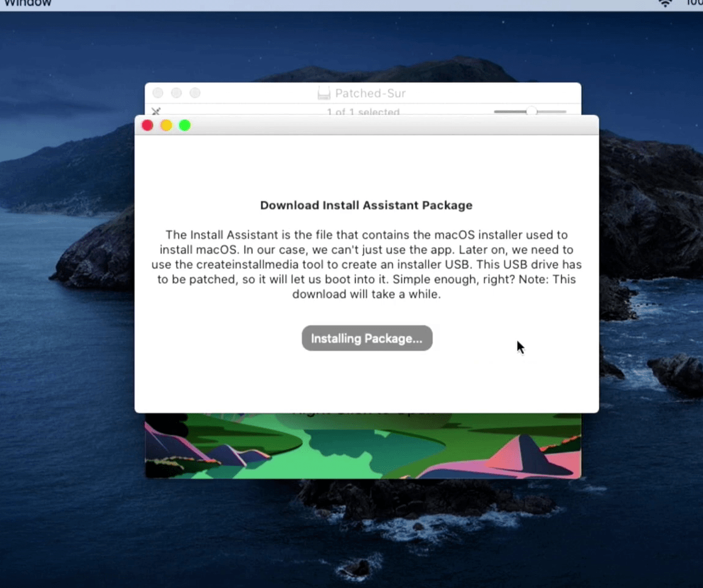Click the Patched-Sur window title text
Screen dimensions: 703x588
coord(370,93)
